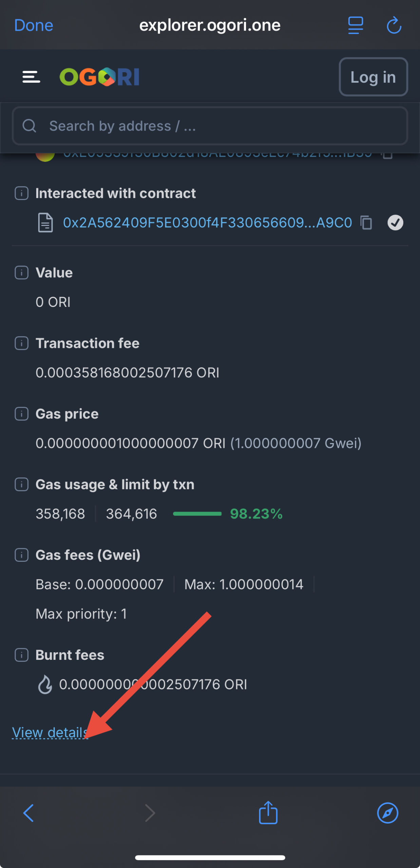The image size is (420, 868).
Task: Click info icon next to Transaction fee
Action: coord(21,343)
